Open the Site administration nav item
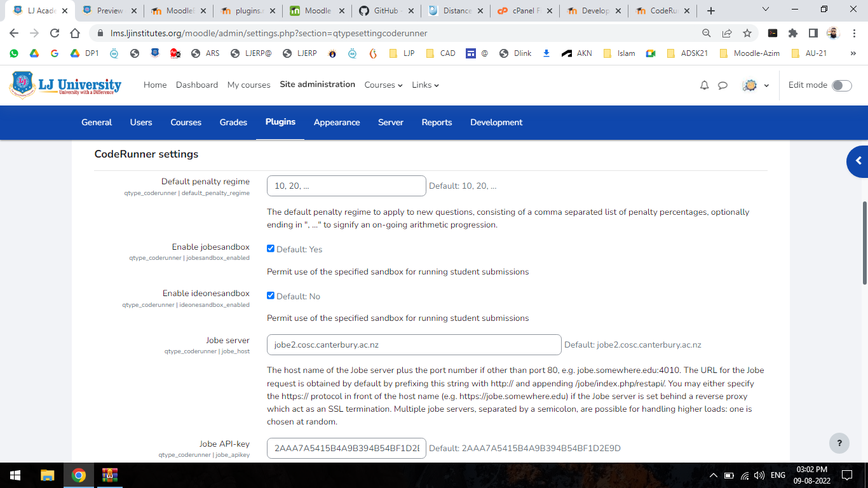 [317, 85]
